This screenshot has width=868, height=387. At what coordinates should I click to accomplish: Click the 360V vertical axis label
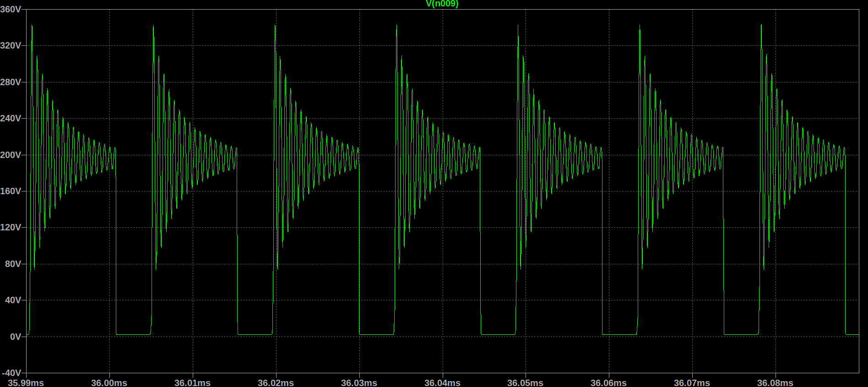coord(11,9)
